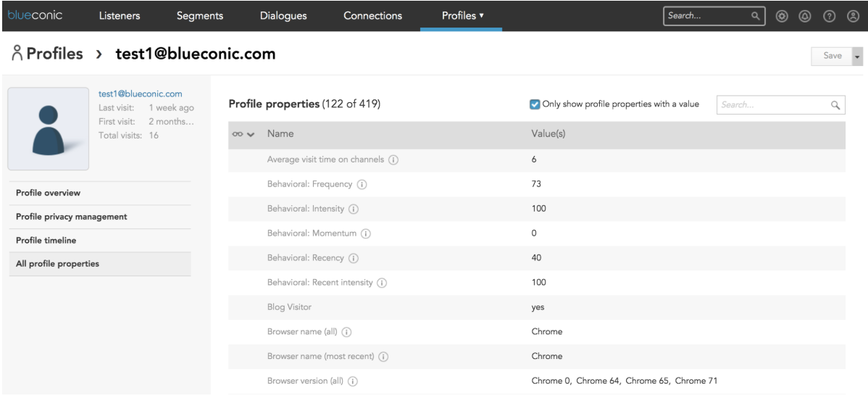Open Profile timeline in sidebar
Screen dimensions: 868x401
click(100, 240)
